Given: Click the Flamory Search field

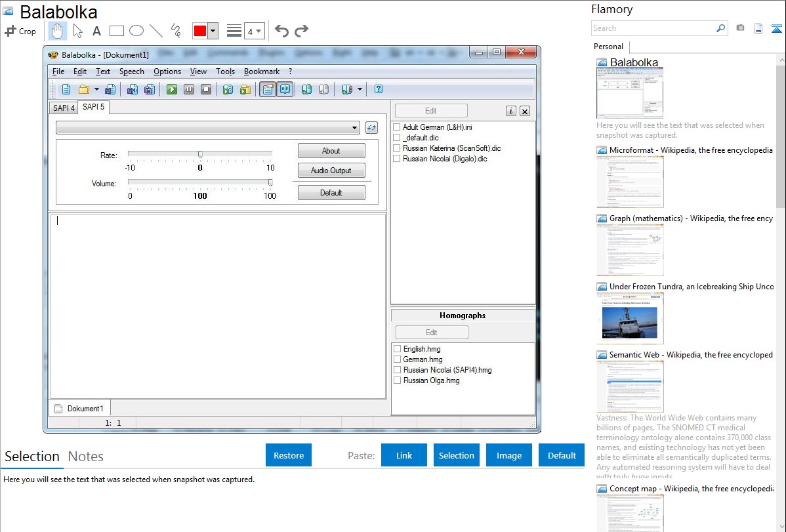Looking at the screenshot, I should tap(653, 28).
